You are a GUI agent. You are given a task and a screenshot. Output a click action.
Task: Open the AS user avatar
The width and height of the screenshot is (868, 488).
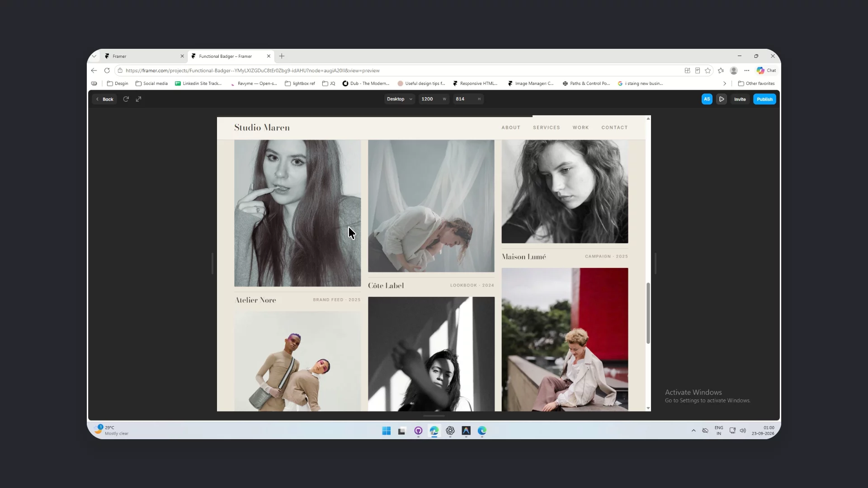pyautogui.click(x=707, y=99)
